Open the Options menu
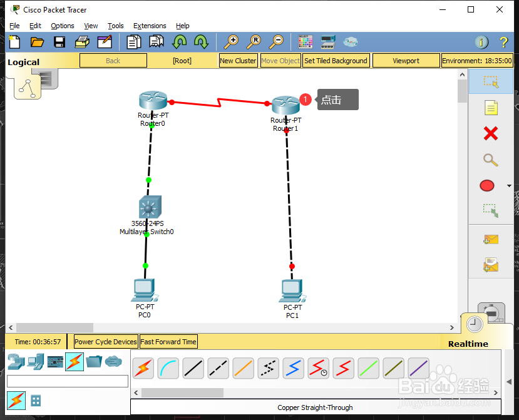Viewport: 519px width, 420px height. click(x=62, y=26)
